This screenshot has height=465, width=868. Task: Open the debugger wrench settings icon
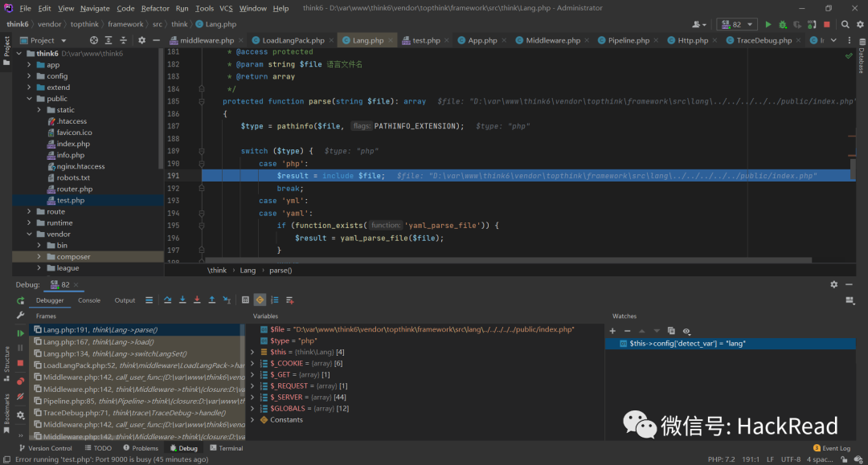click(20, 315)
